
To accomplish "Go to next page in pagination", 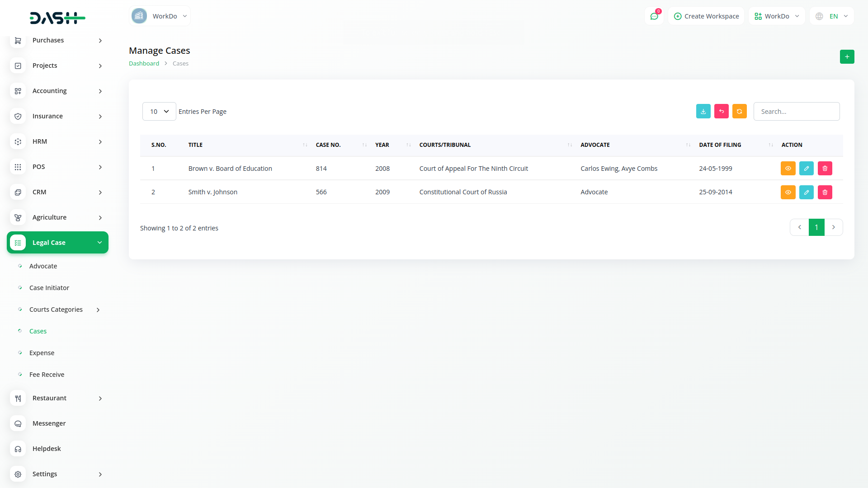I will pyautogui.click(x=833, y=227).
